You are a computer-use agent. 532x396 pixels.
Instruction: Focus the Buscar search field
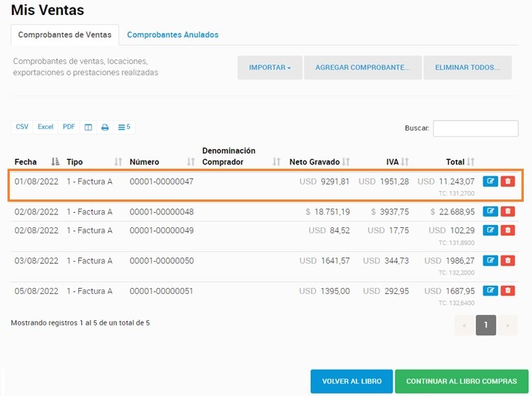[475, 128]
